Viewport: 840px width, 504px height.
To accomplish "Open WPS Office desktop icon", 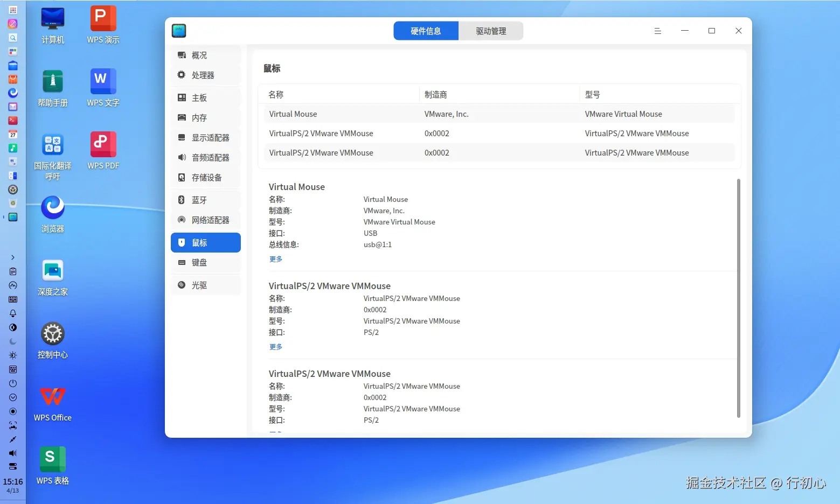I will click(53, 403).
